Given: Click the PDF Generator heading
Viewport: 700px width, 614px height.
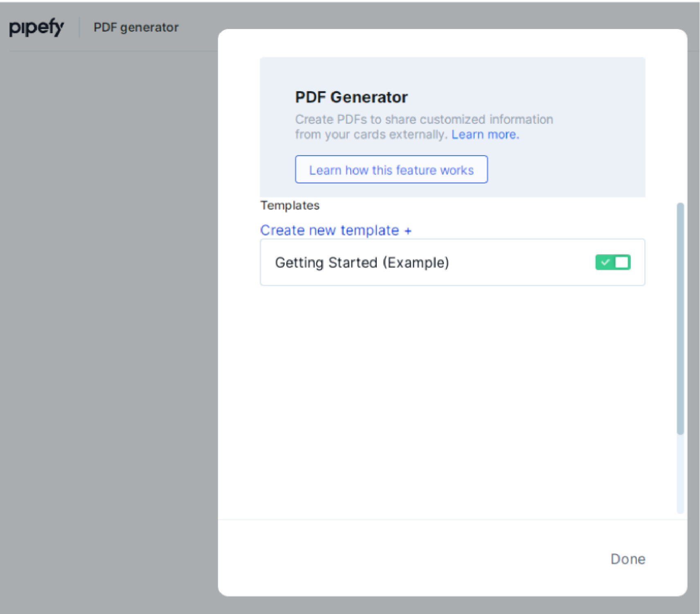Looking at the screenshot, I should point(351,97).
